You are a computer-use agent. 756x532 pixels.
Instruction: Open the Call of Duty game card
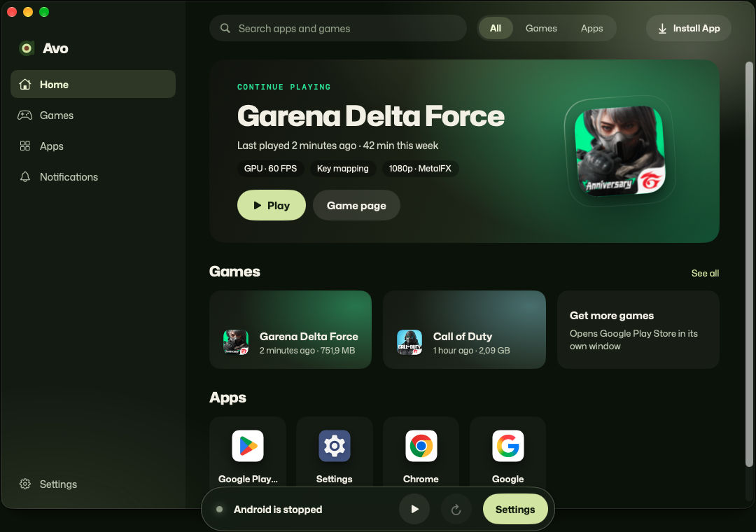pyautogui.click(x=464, y=330)
